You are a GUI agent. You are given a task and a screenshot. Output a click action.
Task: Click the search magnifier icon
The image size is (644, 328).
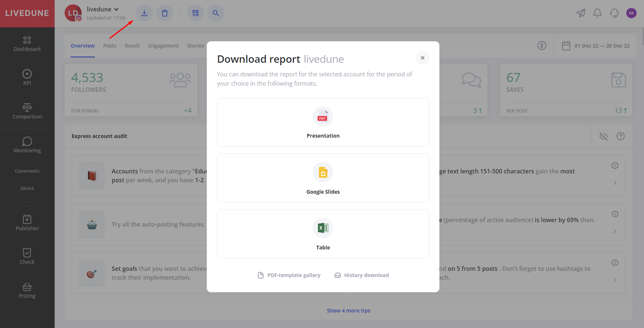pyautogui.click(x=216, y=13)
